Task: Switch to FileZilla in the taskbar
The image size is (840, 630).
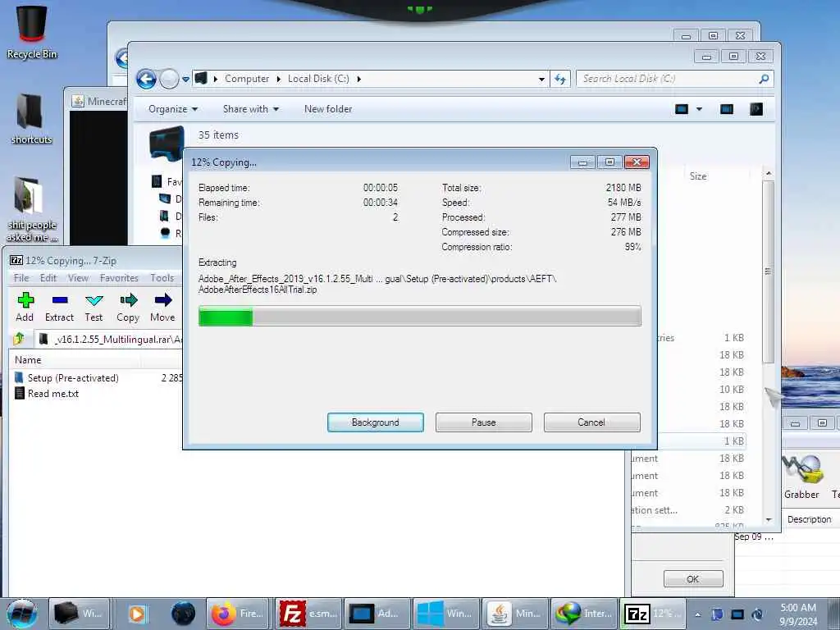Action: point(308,614)
